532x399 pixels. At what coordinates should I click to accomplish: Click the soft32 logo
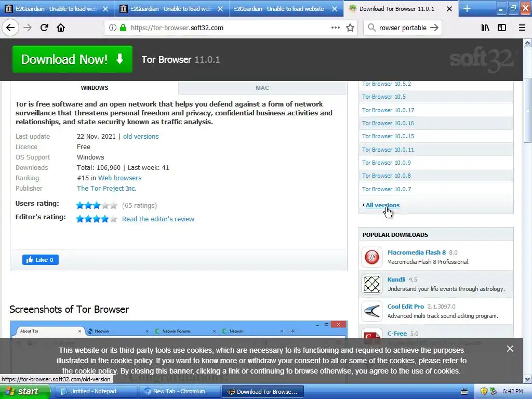(483, 60)
